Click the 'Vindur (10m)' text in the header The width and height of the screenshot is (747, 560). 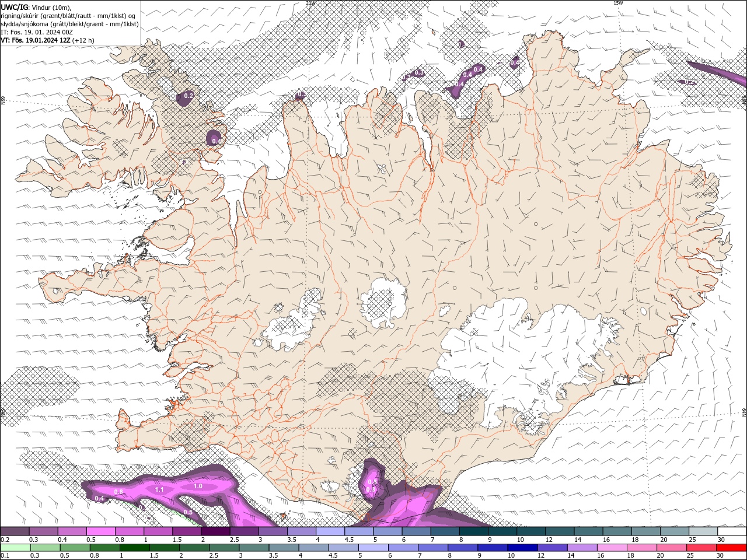(x=52, y=7)
